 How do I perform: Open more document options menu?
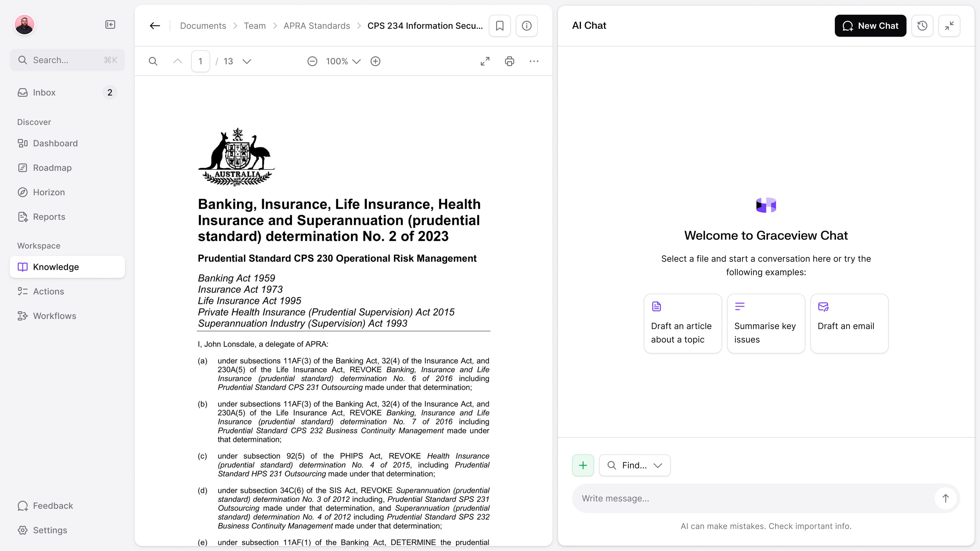point(534,61)
